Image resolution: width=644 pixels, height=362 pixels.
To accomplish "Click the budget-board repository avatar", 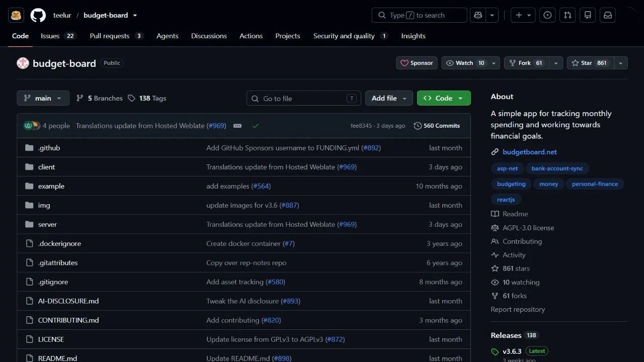I will point(23,63).
